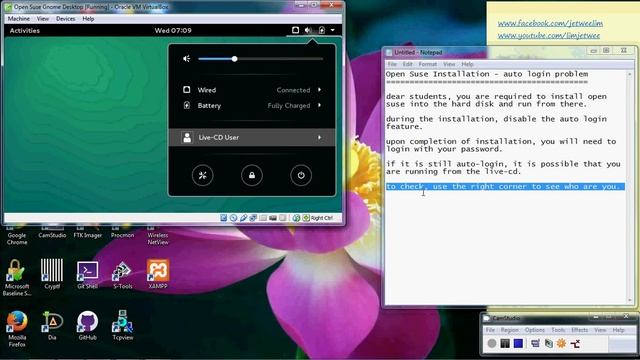Open the VirtualBox Machine menu

18,19
